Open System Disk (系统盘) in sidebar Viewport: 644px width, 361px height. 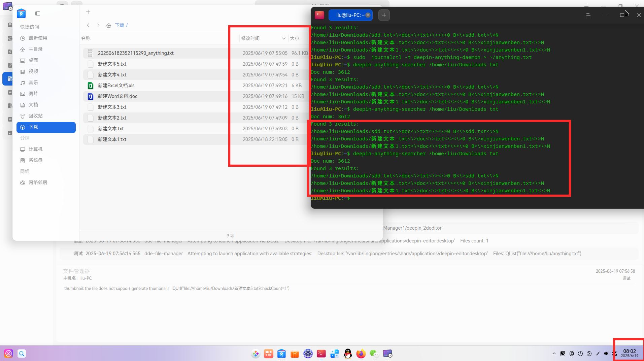tap(46, 160)
